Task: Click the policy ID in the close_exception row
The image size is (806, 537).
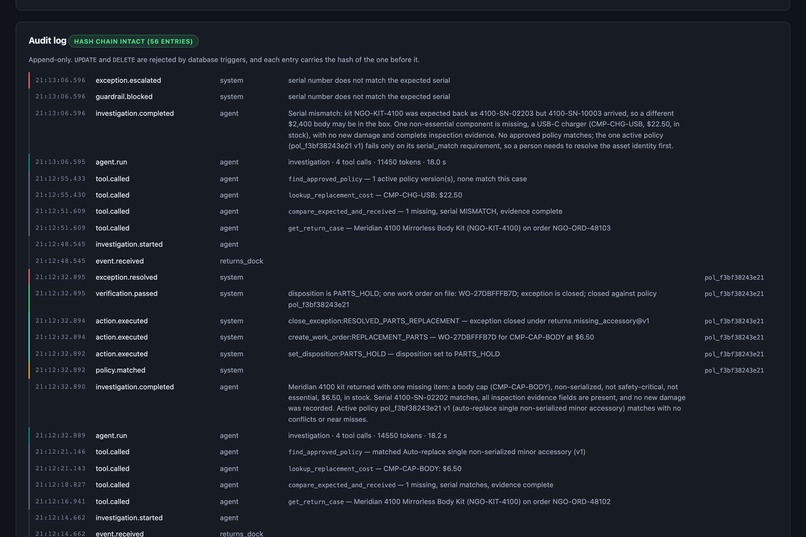Action: [734, 321]
